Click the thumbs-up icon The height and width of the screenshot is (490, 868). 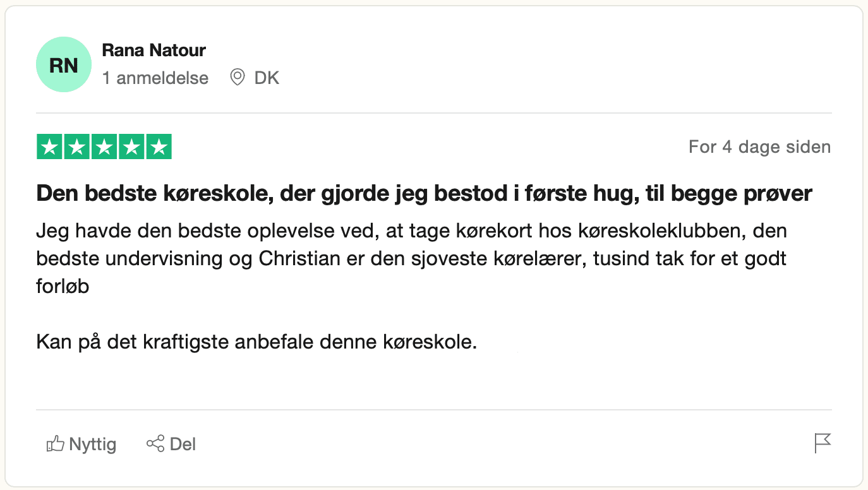coord(56,445)
